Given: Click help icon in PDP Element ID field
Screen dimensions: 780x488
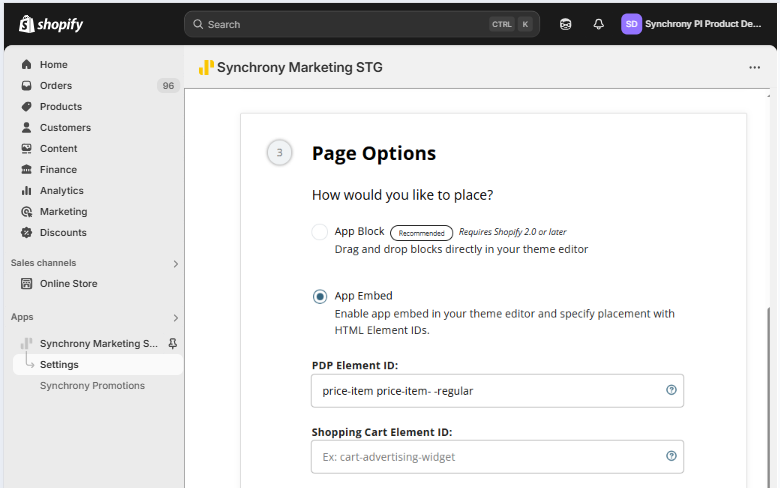Looking at the screenshot, I should point(671,390).
